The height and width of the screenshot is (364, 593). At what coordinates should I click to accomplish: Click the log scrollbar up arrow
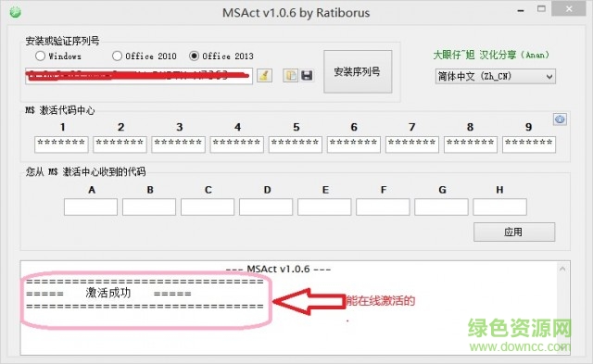[562, 269]
